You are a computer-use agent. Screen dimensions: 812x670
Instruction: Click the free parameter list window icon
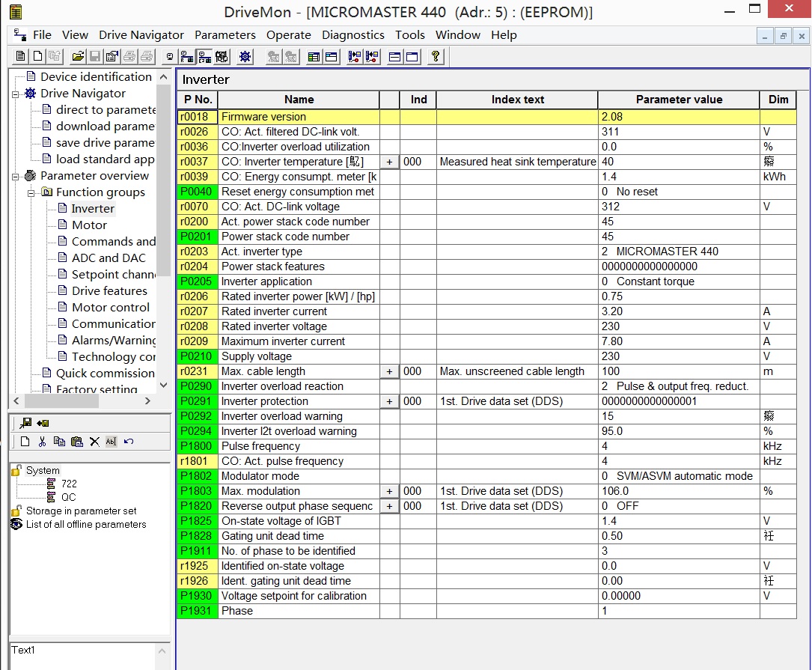331,56
